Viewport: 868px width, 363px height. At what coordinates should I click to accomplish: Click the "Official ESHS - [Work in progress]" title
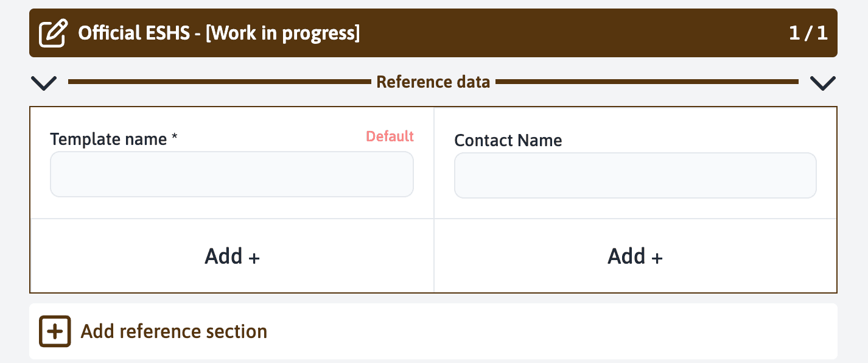pyautogui.click(x=219, y=33)
